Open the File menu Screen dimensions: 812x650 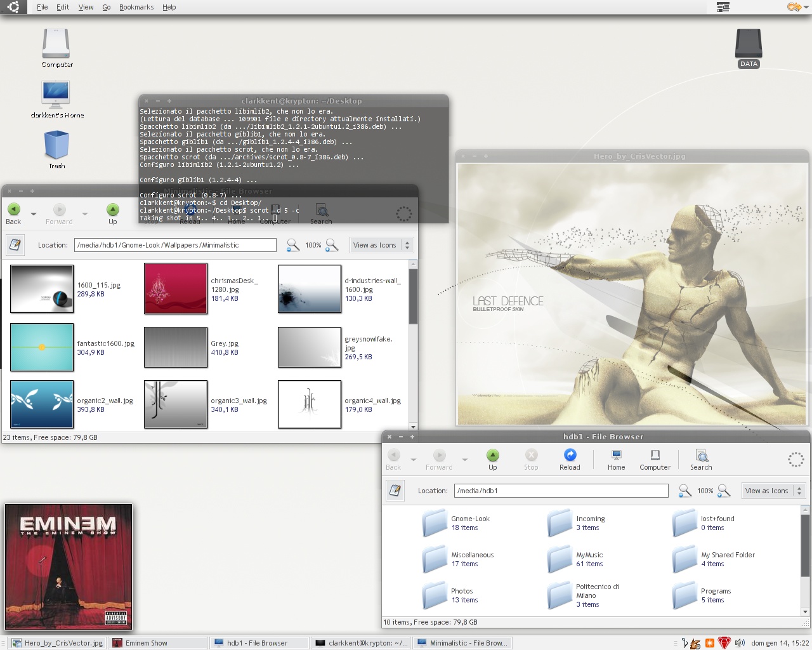(x=43, y=7)
